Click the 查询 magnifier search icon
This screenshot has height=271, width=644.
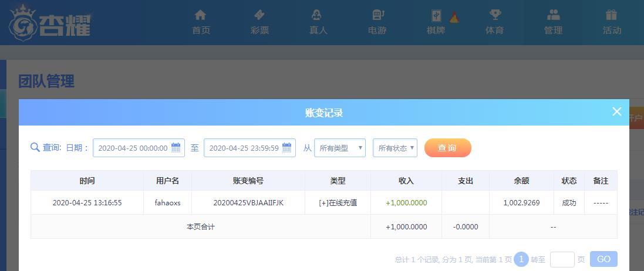click(35, 147)
